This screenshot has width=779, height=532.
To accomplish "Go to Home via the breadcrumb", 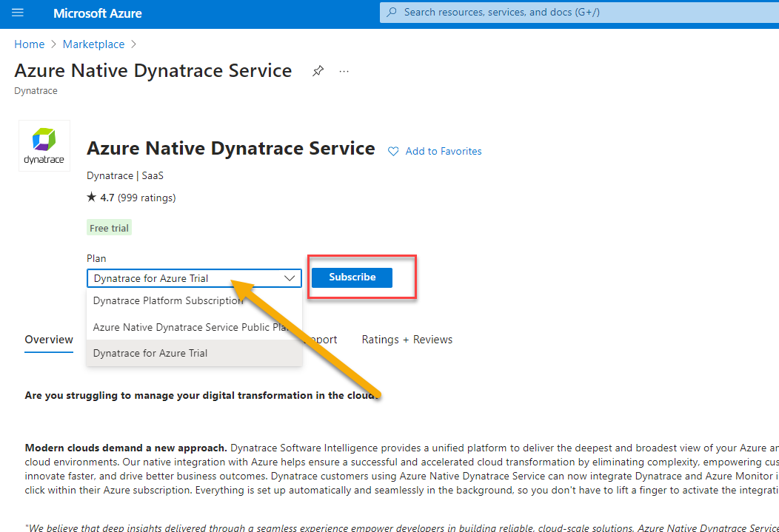I will (30, 44).
